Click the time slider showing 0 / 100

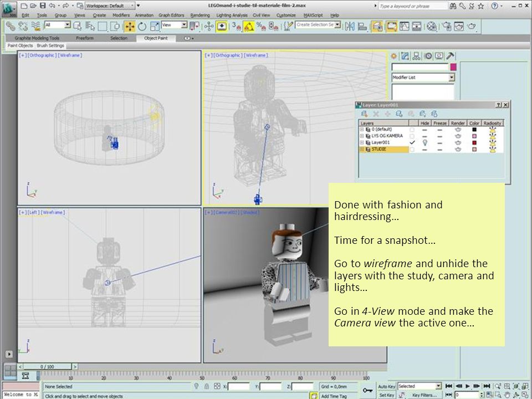[47, 367]
